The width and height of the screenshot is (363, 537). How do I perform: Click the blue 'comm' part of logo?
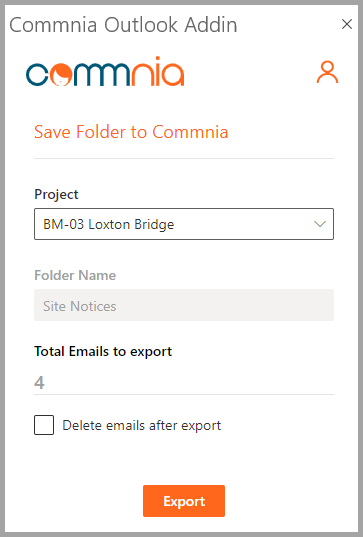tap(78, 74)
